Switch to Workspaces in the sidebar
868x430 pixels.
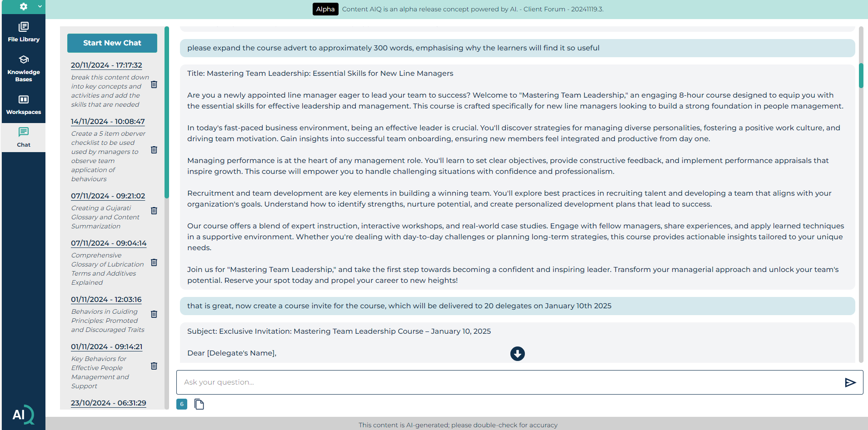pyautogui.click(x=24, y=105)
